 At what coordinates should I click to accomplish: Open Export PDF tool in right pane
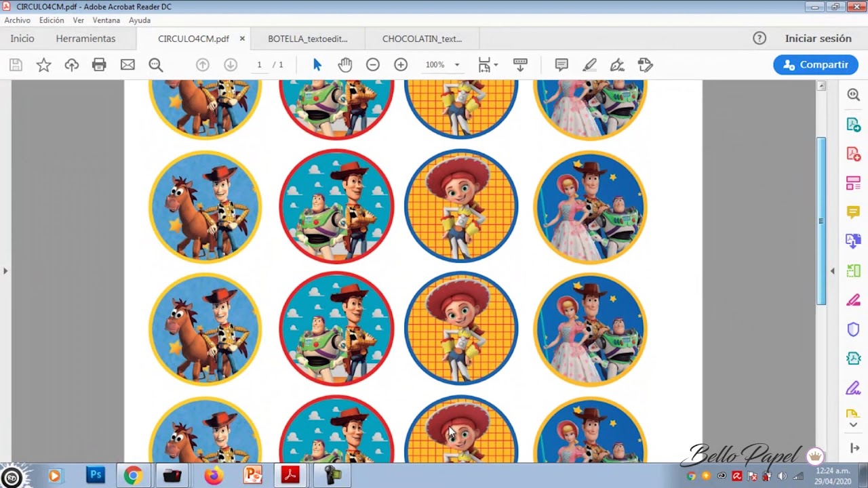[x=853, y=125]
